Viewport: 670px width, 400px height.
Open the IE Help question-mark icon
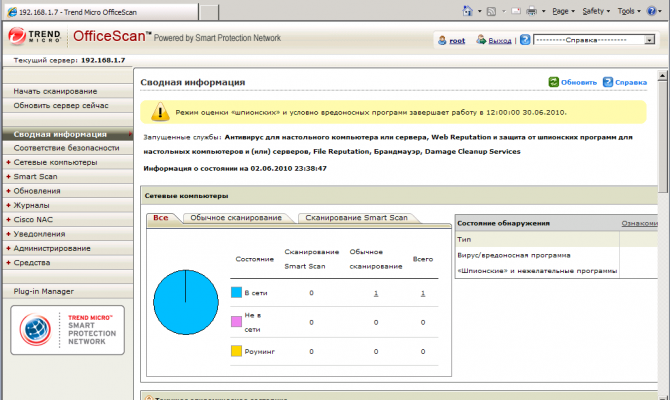coord(651,11)
